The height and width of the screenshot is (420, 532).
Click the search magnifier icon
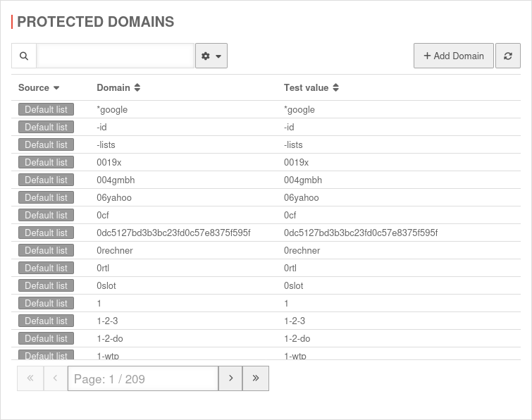click(24, 56)
